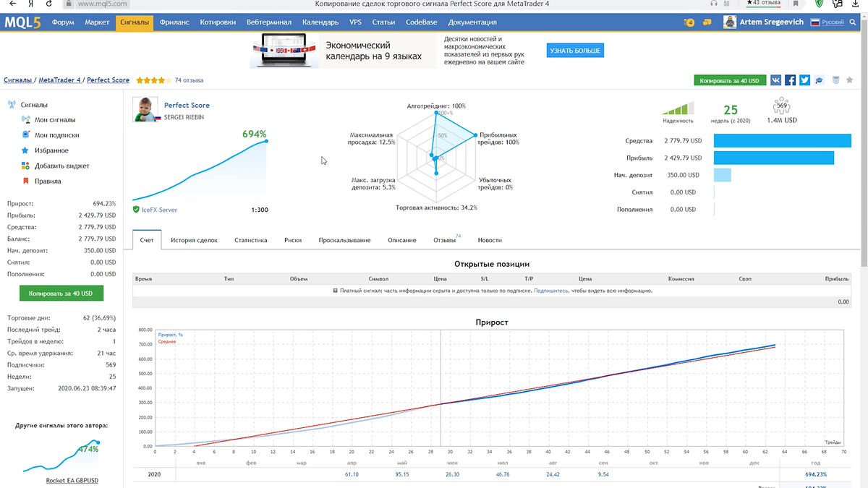Open the headphones icon in the address bar
This screenshot has height=488, width=868.
(x=712, y=4)
